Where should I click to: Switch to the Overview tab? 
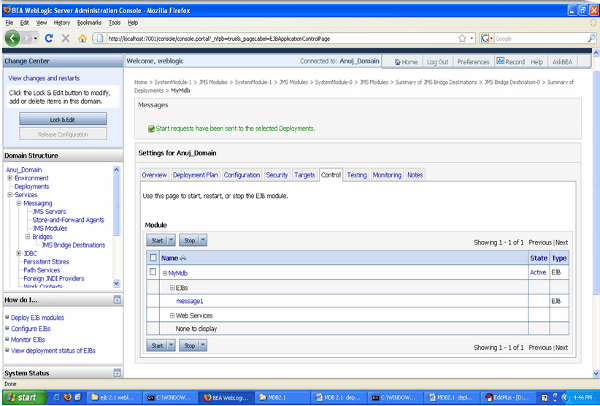(154, 175)
